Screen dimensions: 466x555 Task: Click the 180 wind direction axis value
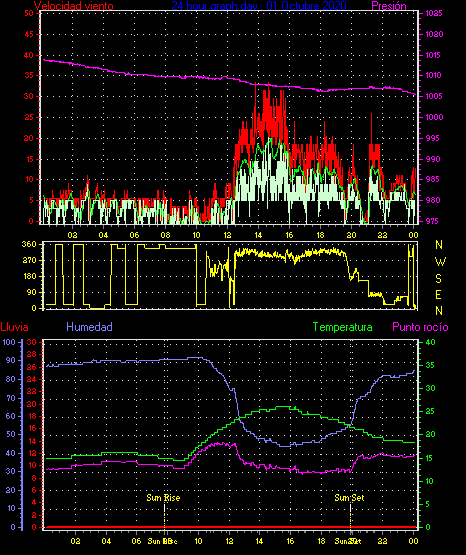tap(29, 276)
